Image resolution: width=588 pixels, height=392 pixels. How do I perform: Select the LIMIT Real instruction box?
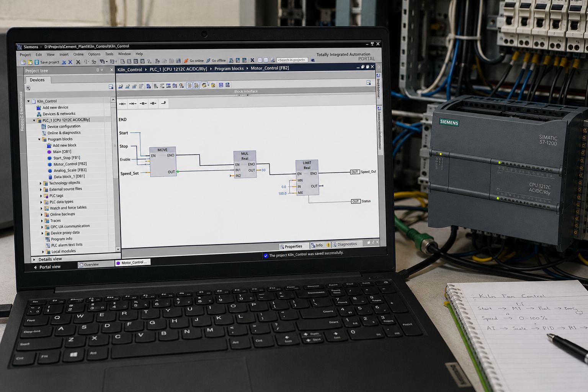(x=307, y=178)
